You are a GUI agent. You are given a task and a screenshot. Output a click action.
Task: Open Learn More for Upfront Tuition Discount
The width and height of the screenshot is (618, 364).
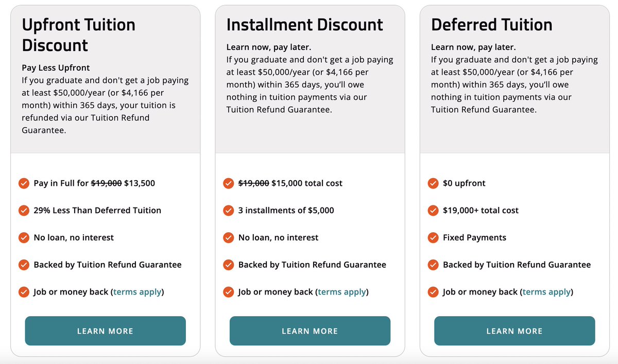[x=105, y=331]
